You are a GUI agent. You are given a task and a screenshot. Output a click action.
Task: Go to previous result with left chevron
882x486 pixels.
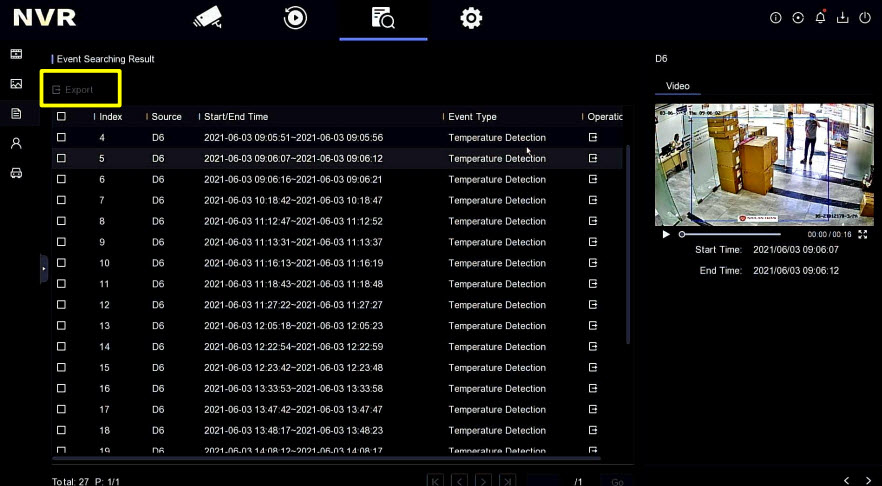847,481
